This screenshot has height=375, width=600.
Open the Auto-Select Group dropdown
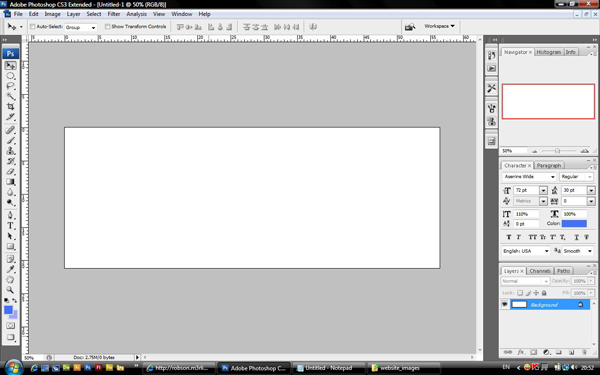(x=80, y=27)
